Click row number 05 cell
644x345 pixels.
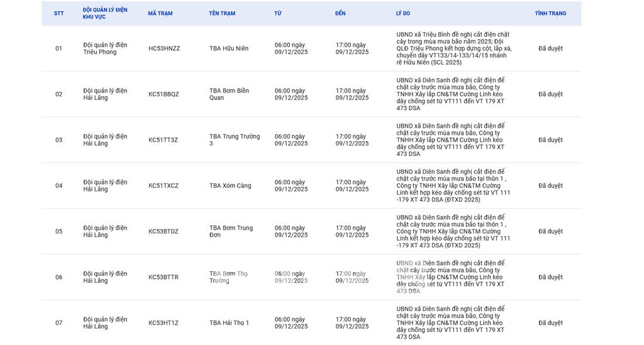point(58,231)
